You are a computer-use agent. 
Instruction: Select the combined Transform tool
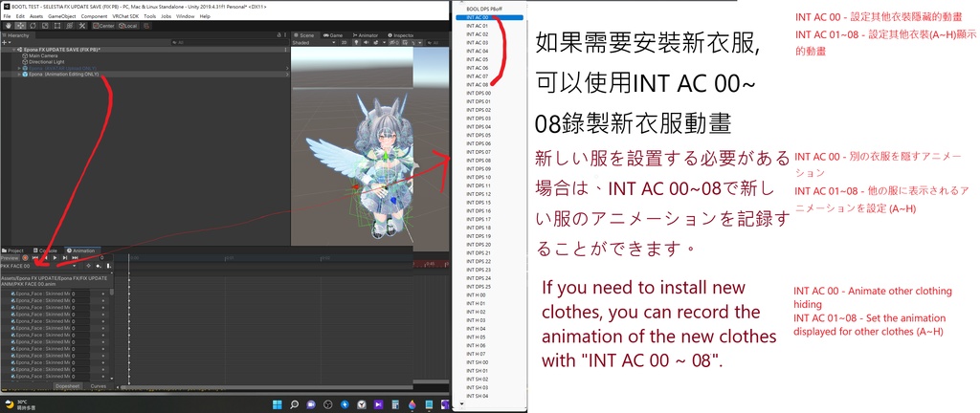(x=69, y=26)
